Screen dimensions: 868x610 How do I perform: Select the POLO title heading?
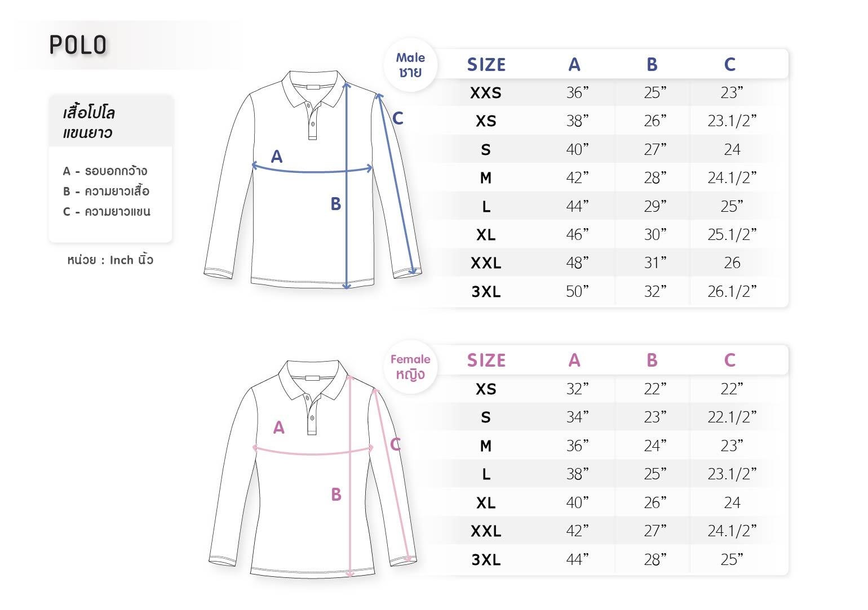78,45
